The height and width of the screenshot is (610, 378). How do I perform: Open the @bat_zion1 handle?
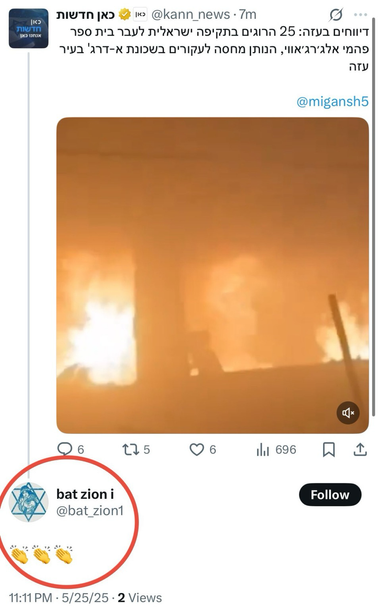click(90, 510)
